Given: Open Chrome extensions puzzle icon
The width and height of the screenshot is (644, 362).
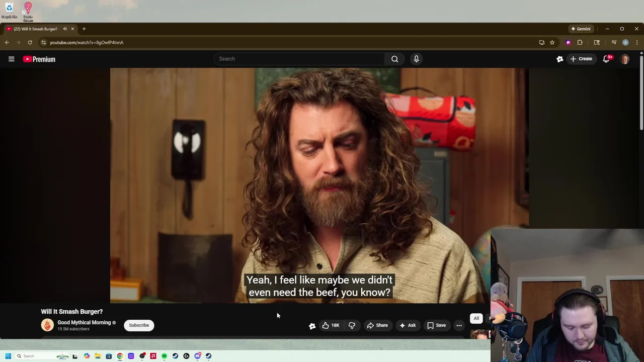Looking at the screenshot, I should coord(580,42).
